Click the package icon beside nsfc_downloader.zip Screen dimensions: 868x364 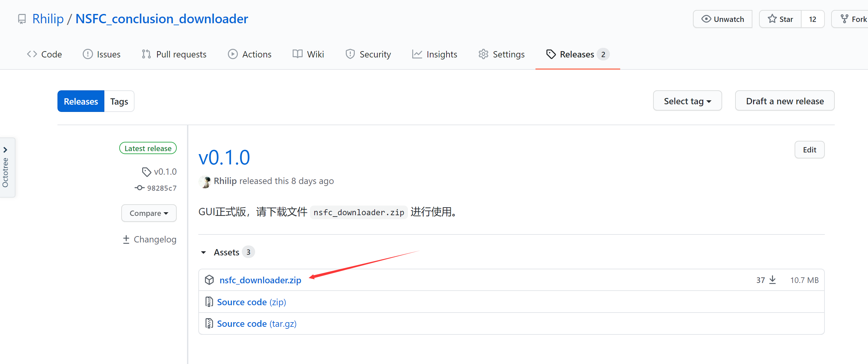coord(210,280)
